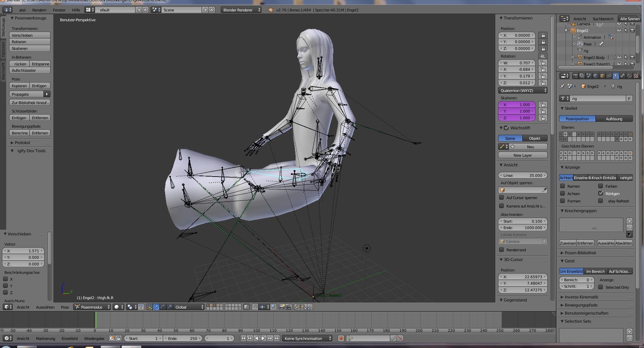Viewport: 644px width, 348px height.
Task: Uncheck the Röntgen checkbox
Action: 601,193
